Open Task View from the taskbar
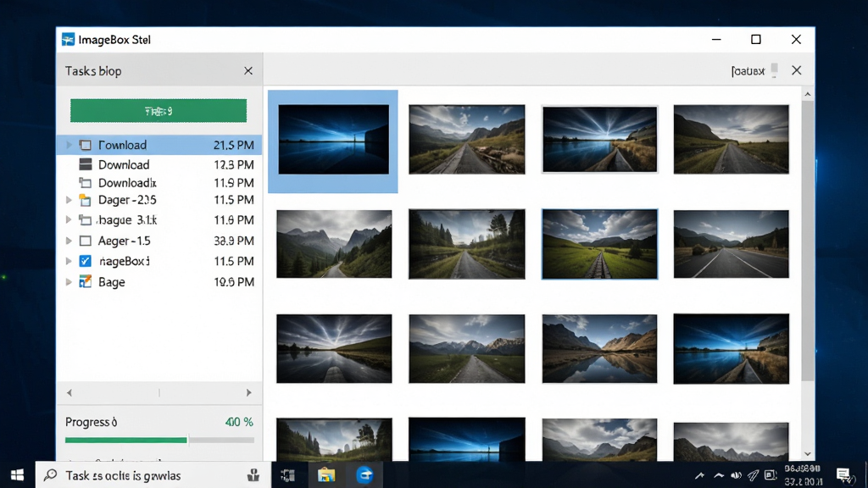 coord(288,474)
